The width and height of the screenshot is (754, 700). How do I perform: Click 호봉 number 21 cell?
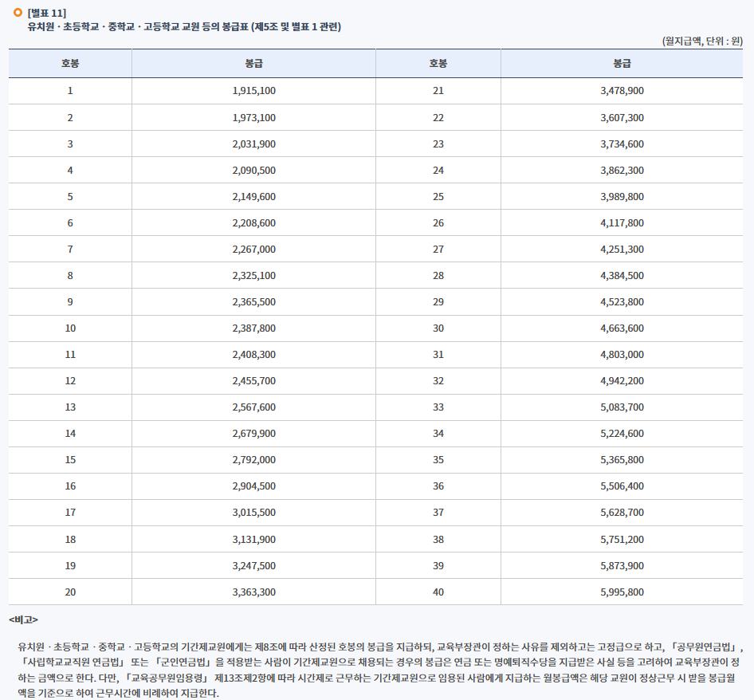(x=438, y=90)
